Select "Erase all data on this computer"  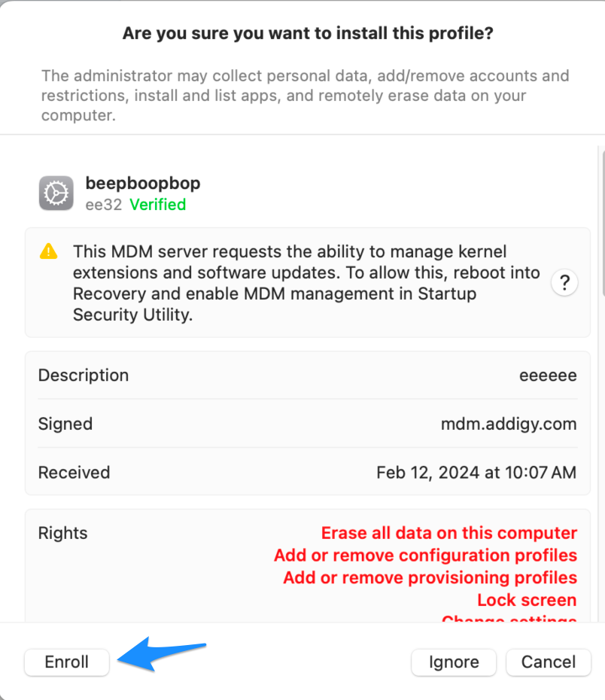point(449,533)
